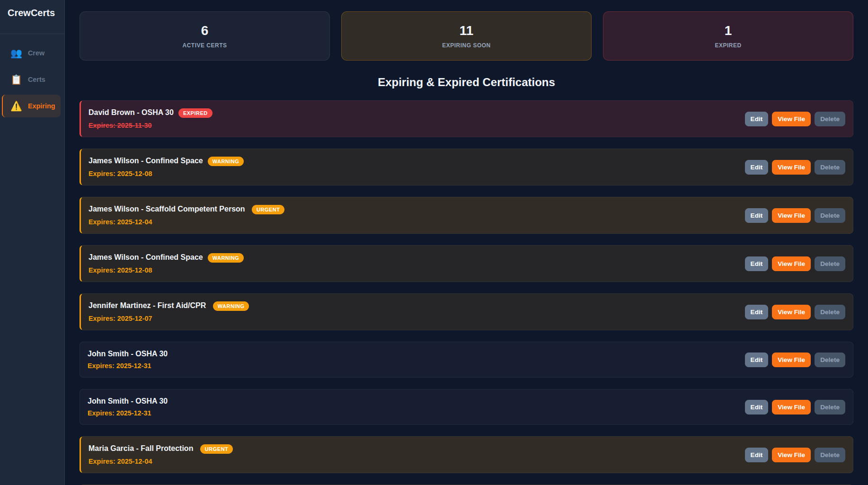Image resolution: width=868 pixels, height=485 pixels.
Task: Open the Expiring Soon counter card
Action: (466, 36)
